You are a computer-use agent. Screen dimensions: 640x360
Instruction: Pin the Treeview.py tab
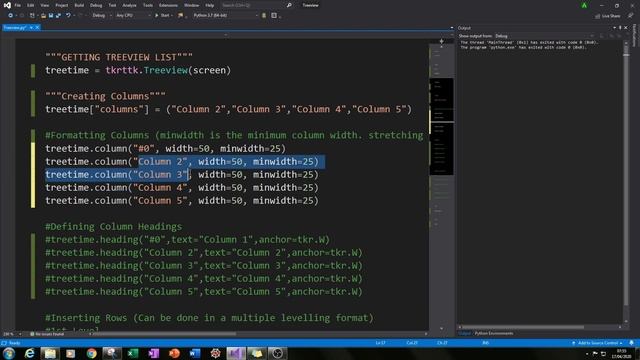point(31,27)
